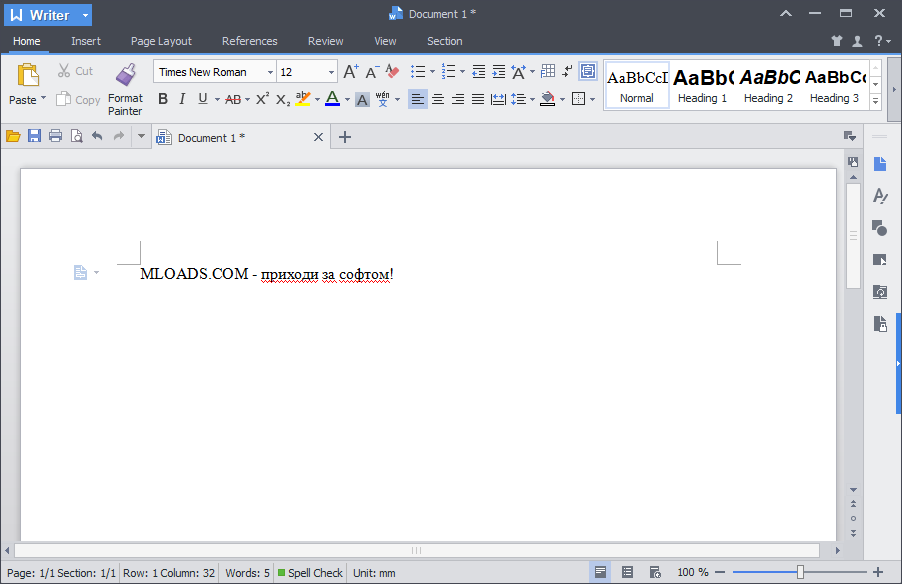The width and height of the screenshot is (902, 584).
Task: Open the shapes side panel icon
Action: [880, 228]
